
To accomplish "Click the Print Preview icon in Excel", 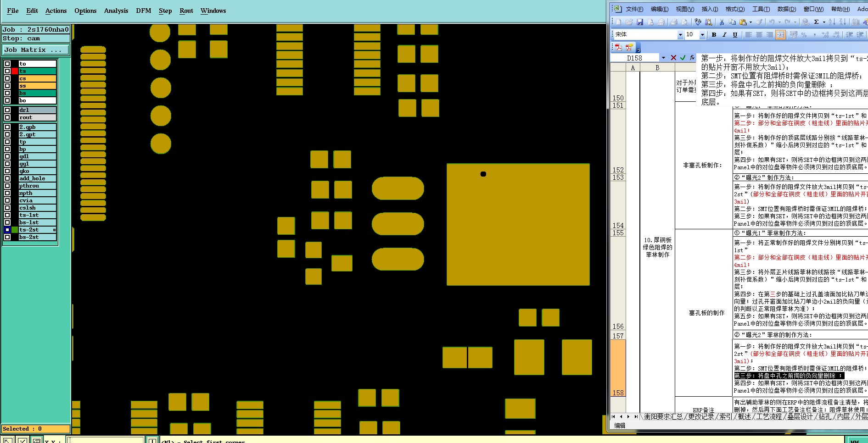I will (684, 22).
